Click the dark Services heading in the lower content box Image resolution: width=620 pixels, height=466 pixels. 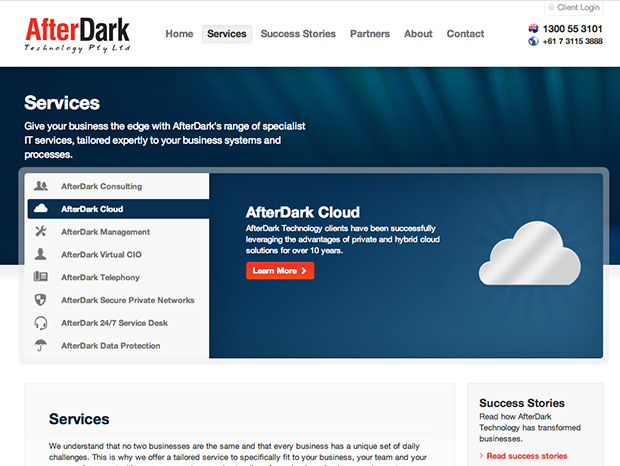pos(79,419)
